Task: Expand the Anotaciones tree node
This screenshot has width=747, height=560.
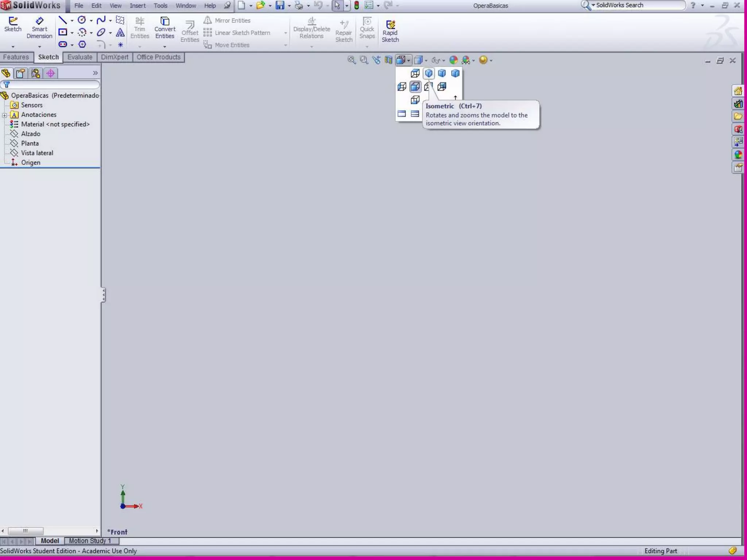Action: pos(4,115)
